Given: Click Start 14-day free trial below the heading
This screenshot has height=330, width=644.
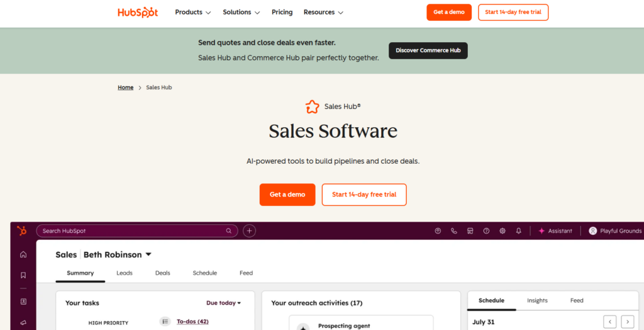Looking at the screenshot, I should [x=364, y=195].
